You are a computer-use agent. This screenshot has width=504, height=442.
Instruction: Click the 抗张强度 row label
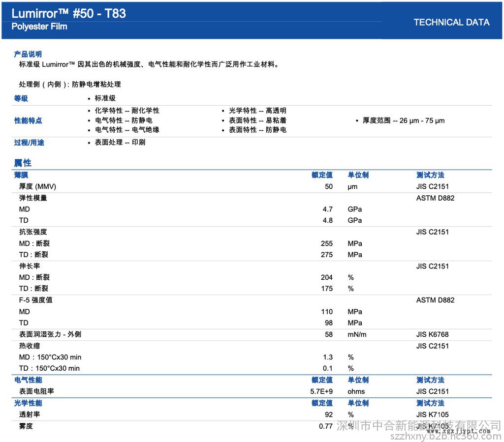tap(33, 232)
